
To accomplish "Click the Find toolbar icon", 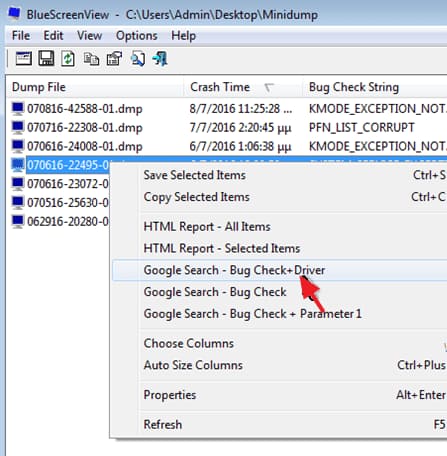I will pos(137,59).
